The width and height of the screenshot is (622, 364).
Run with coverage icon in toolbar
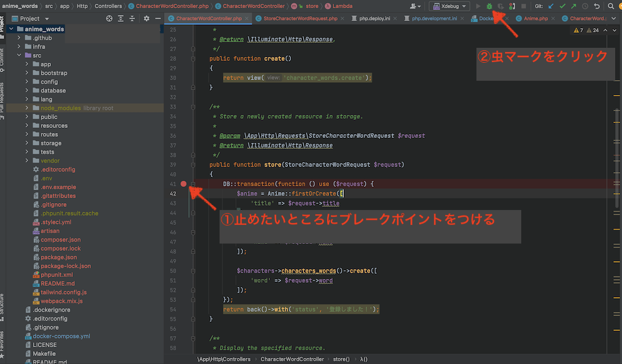pyautogui.click(x=501, y=6)
